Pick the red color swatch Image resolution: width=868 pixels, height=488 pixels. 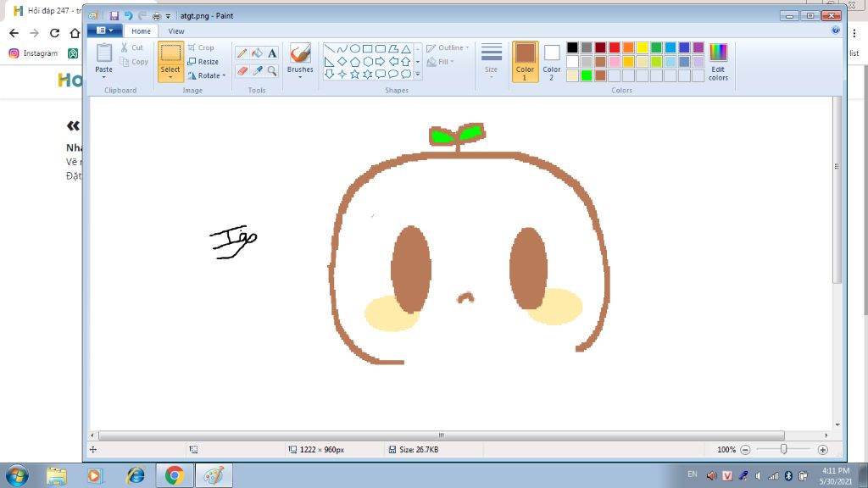[x=615, y=47]
